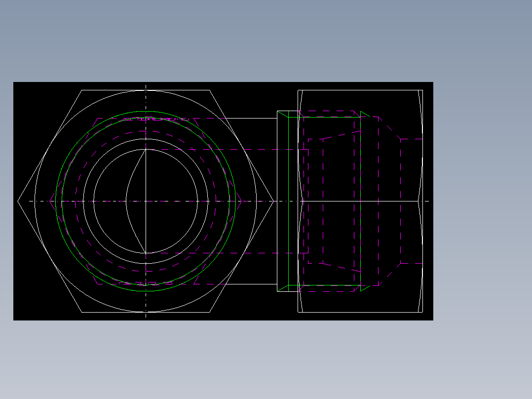Click the rectangular side view of the nut
This screenshot has width=532, height=399.
(x=360, y=201)
